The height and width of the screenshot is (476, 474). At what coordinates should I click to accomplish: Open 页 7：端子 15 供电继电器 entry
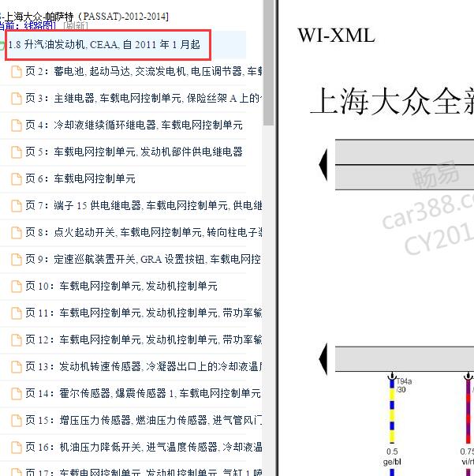click(x=144, y=205)
